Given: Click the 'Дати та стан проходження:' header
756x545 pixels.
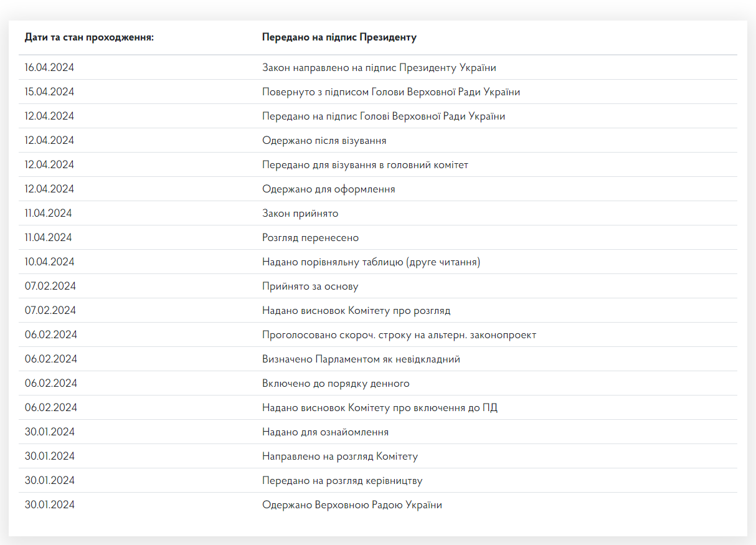Looking at the screenshot, I should click(x=89, y=37).
